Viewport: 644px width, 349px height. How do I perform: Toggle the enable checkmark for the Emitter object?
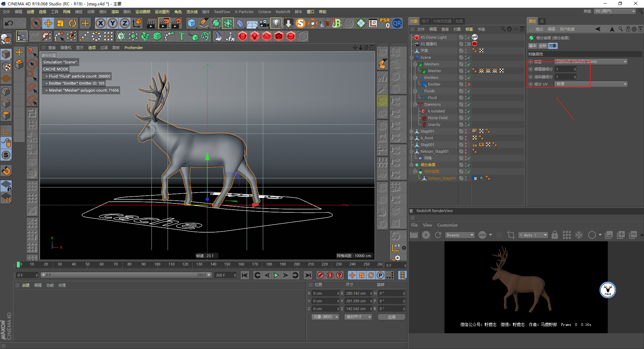(469, 84)
